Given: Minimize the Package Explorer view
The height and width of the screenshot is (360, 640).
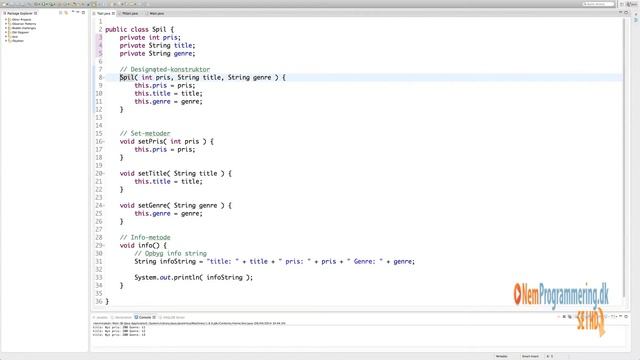Looking at the screenshot, I should [78, 12].
